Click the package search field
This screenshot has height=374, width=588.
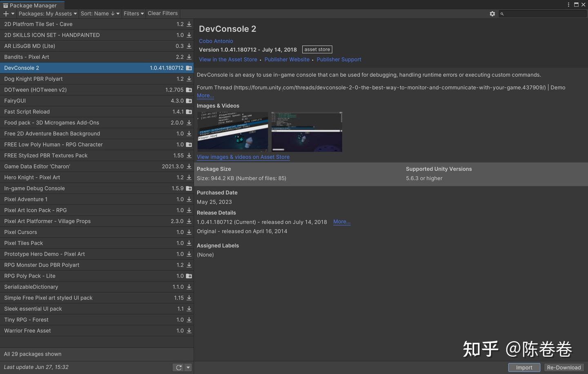pos(543,13)
